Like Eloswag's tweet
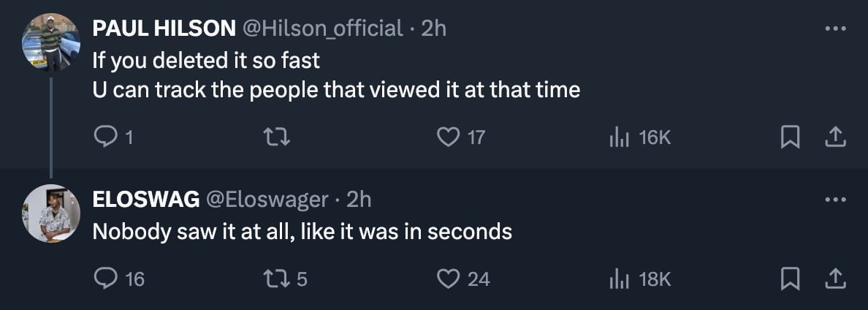Image resolution: width=868 pixels, height=310 pixels. click(449, 278)
